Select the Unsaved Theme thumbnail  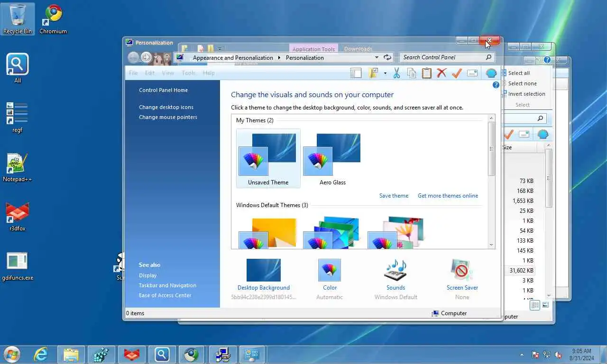pyautogui.click(x=268, y=158)
